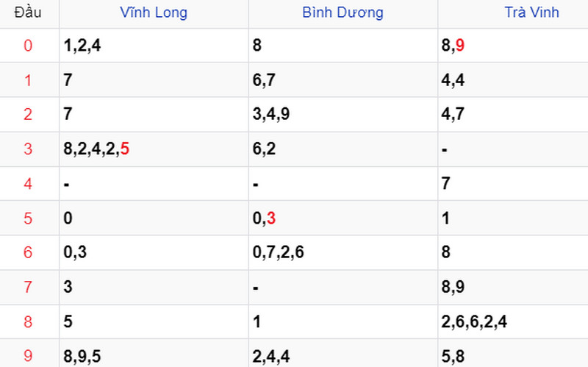
Task: Click Vĩnh Long cell 1,2,4
Action: pyautogui.click(x=82, y=46)
